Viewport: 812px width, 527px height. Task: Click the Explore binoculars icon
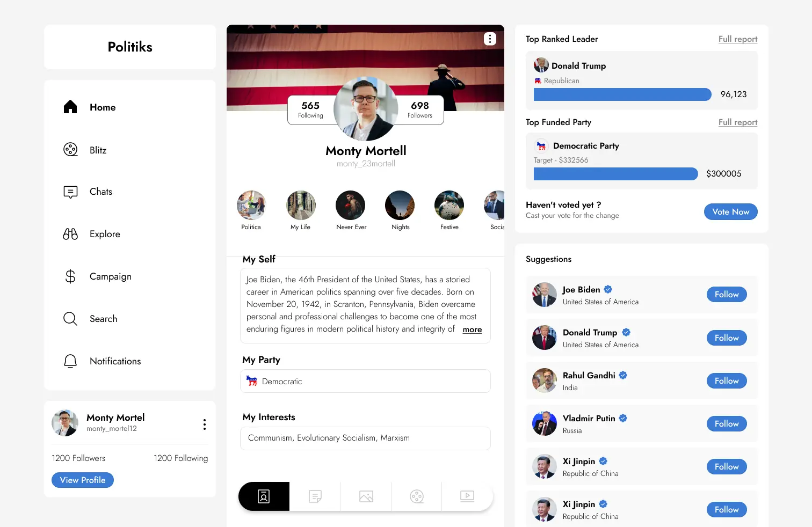pos(70,234)
